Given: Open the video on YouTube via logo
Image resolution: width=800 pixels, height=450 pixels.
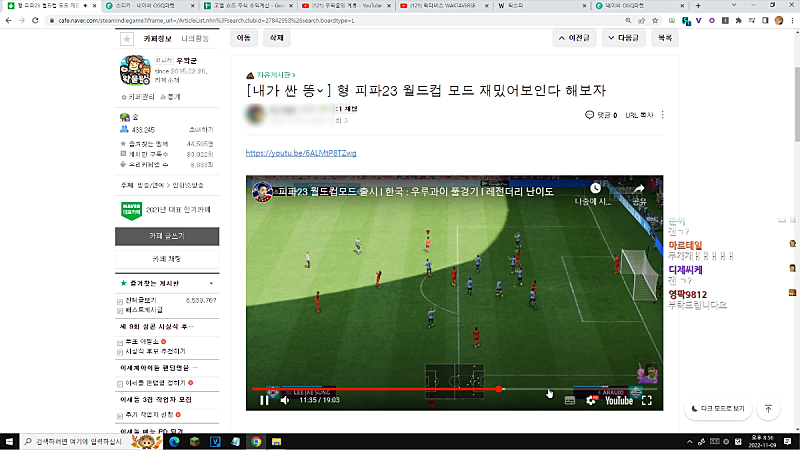Looking at the screenshot, I should pyautogui.click(x=619, y=401).
